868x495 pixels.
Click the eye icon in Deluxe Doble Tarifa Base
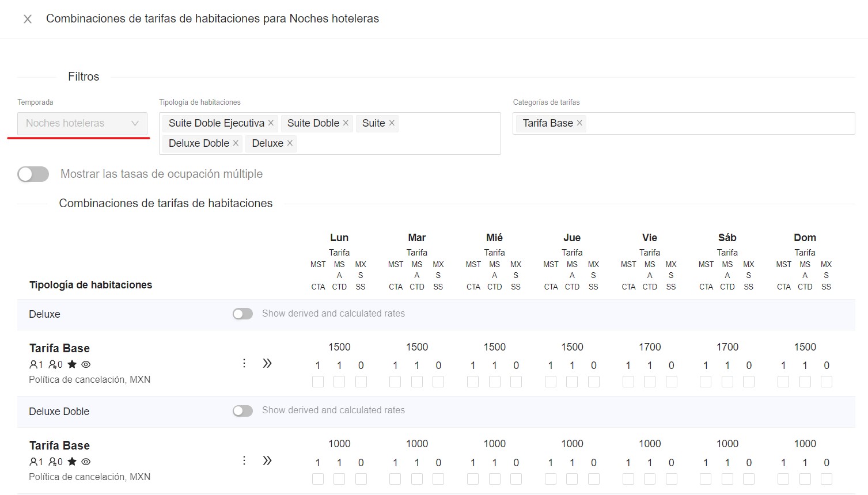[x=86, y=462]
